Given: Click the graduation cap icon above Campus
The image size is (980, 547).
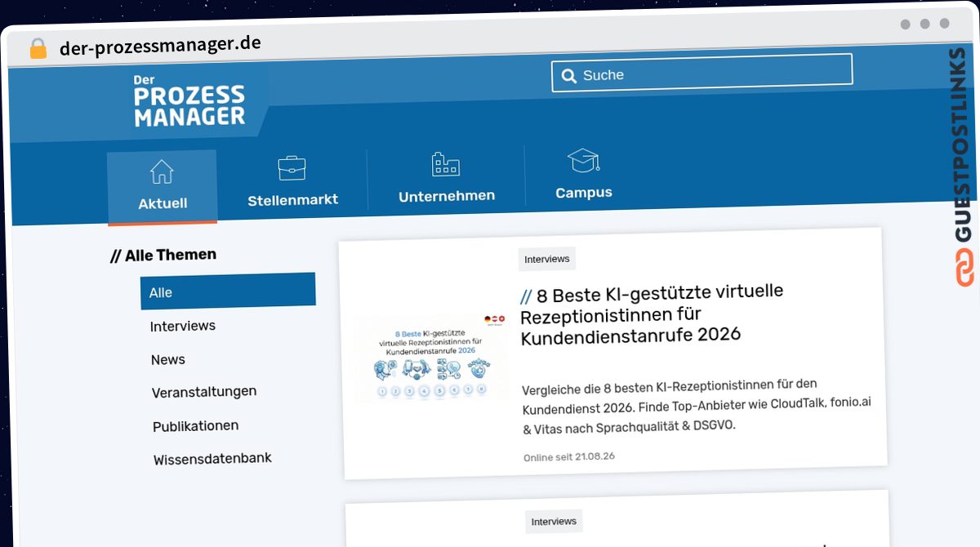Looking at the screenshot, I should 583,160.
